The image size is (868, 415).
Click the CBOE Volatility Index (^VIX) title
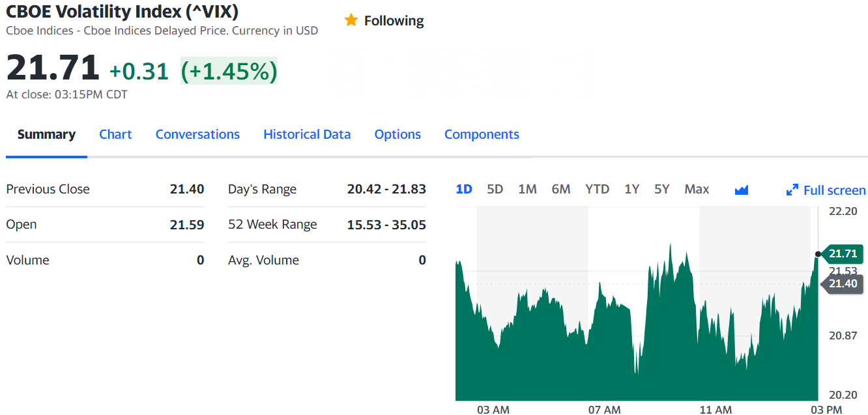point(122,11)
